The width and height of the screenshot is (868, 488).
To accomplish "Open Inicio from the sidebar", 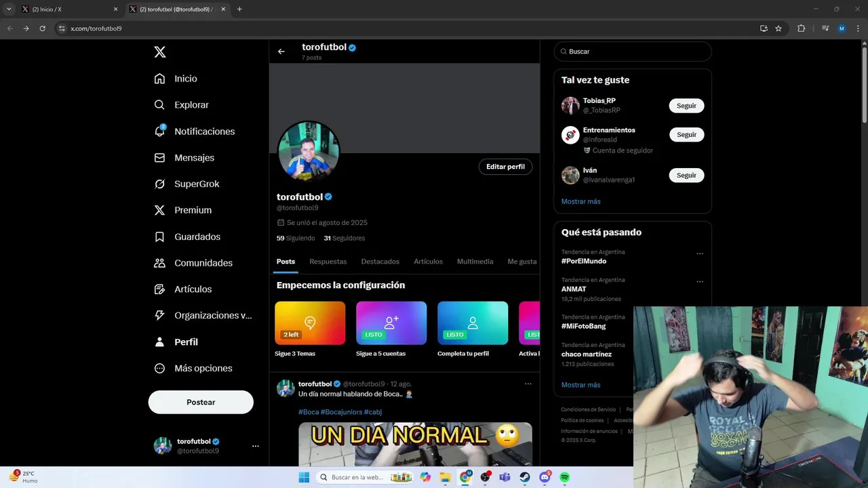I will [x=176, y=79].
